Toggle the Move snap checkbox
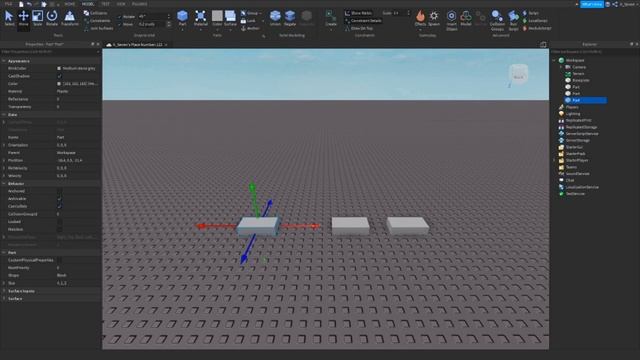This screenshot has height=360, width=640. [x=119, y=24]
